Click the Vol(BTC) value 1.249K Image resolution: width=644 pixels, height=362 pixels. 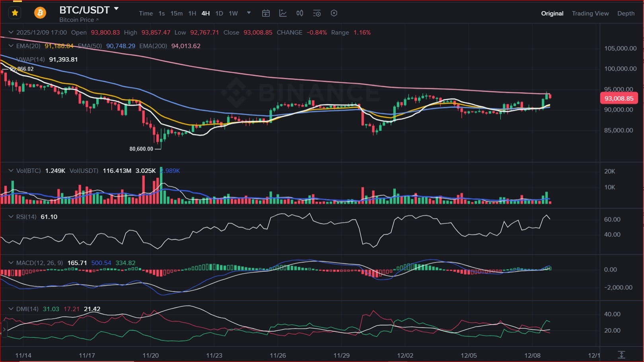(x=55, y=170)
